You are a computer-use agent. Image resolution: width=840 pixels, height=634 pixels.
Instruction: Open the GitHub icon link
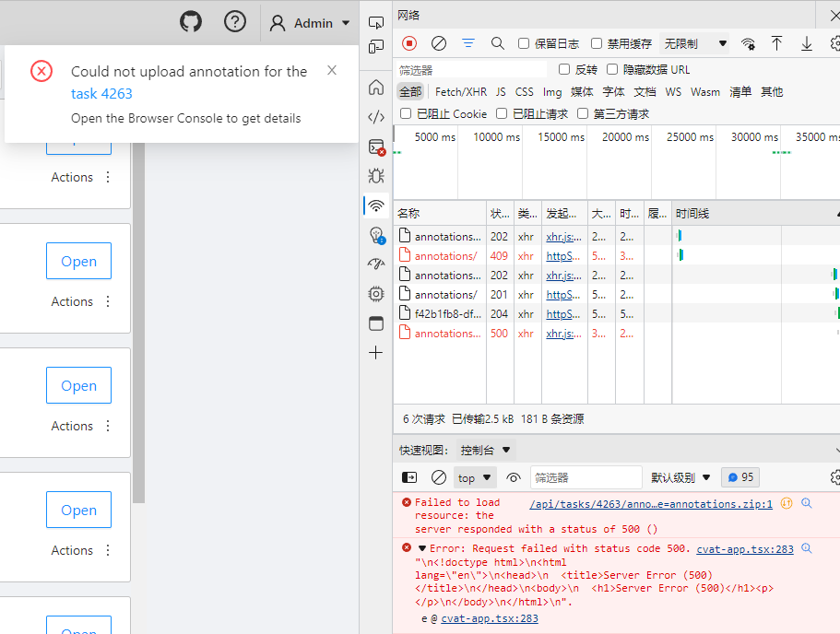coord(190,22)
